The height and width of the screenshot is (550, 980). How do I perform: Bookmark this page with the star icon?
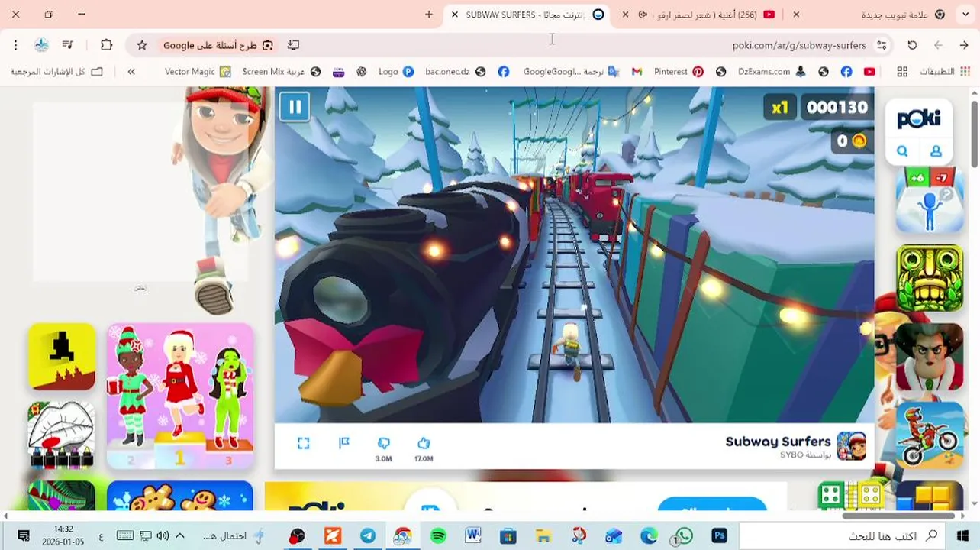pyautogui.click(x=142, y=45)
